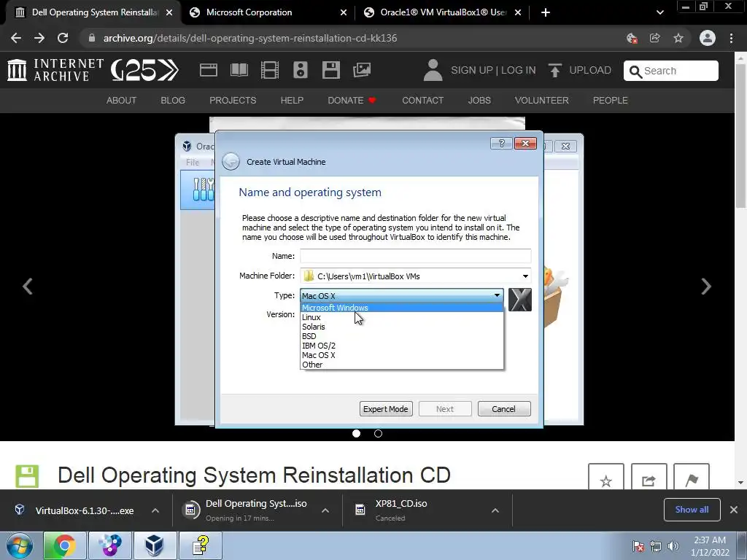
Task: Click into the Name input field
Action: (415, 256)
